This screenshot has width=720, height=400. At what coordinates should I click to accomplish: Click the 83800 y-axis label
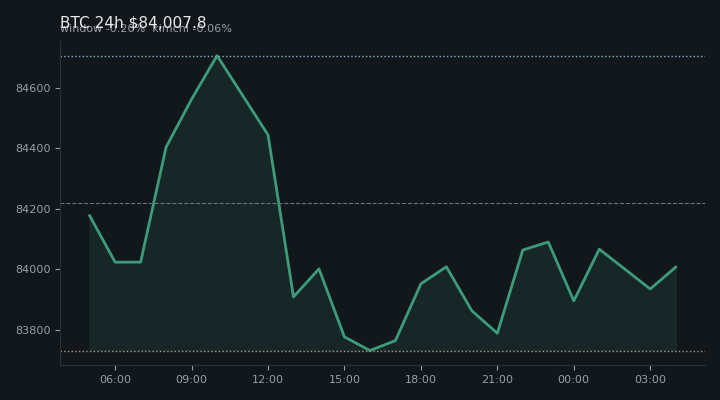tap(33, 330)
